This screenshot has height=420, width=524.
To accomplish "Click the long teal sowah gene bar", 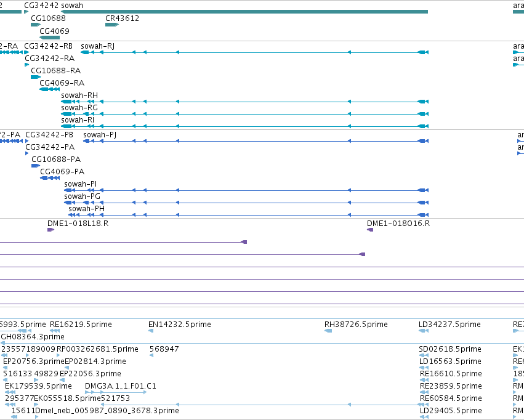I will tap(244, 12).
